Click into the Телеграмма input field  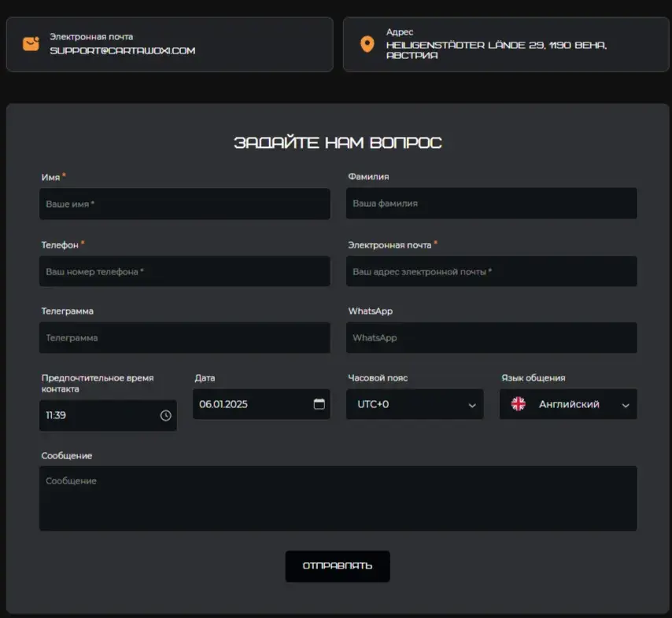[185, 338]
